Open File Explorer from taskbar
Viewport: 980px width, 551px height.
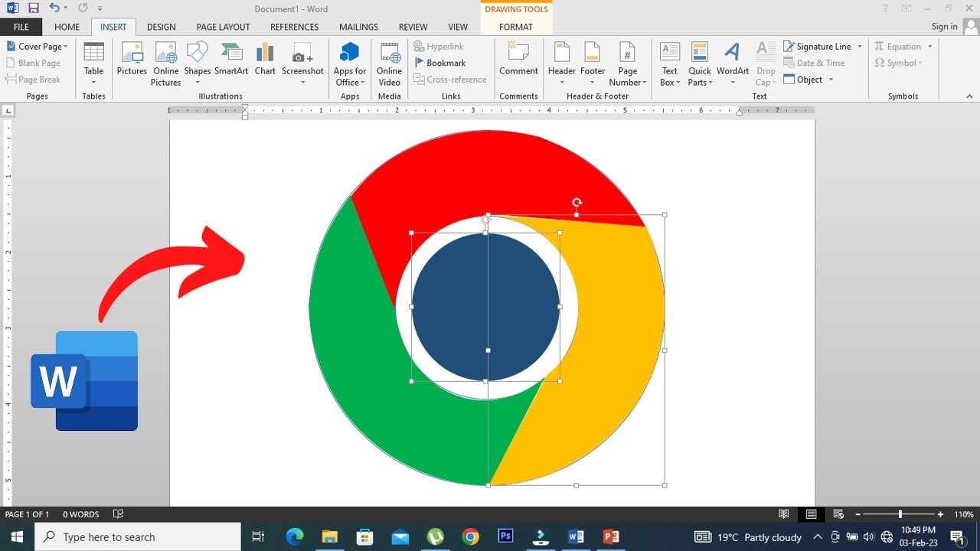pyautogui.click(x=330, y=537)
